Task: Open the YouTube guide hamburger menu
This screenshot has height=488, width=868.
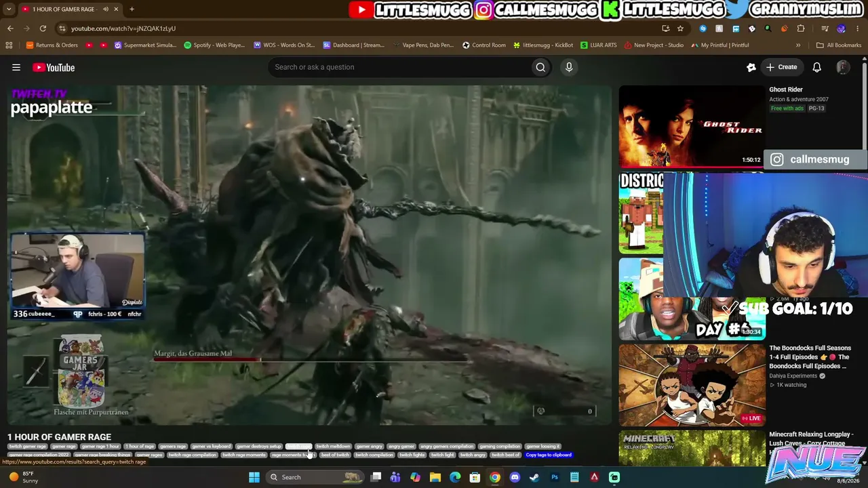Action: [x=16, y=67]
